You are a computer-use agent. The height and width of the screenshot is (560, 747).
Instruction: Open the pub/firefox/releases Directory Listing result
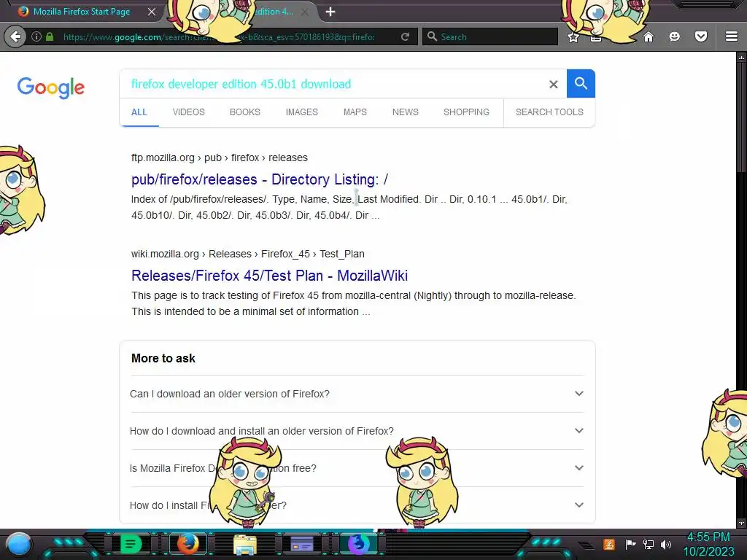tap(260, 179)
